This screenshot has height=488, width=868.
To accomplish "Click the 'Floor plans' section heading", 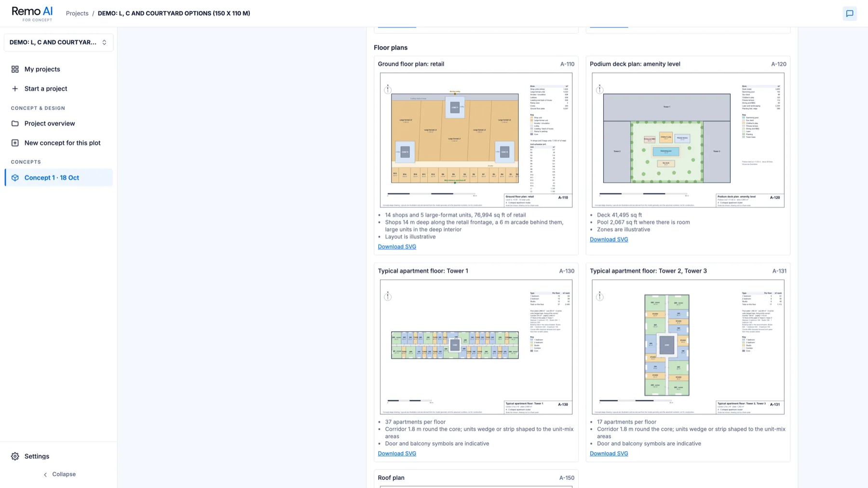I will 391,48.
